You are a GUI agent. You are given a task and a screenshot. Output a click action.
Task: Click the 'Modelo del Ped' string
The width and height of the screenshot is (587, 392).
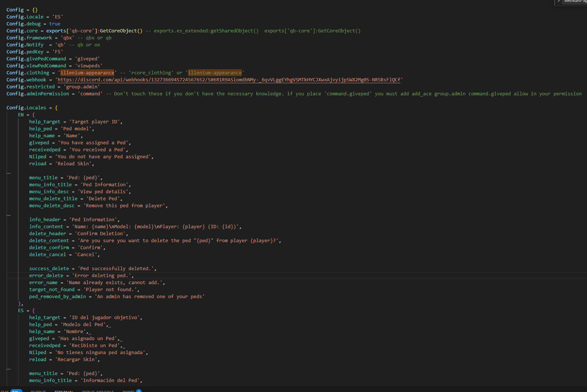83,325
